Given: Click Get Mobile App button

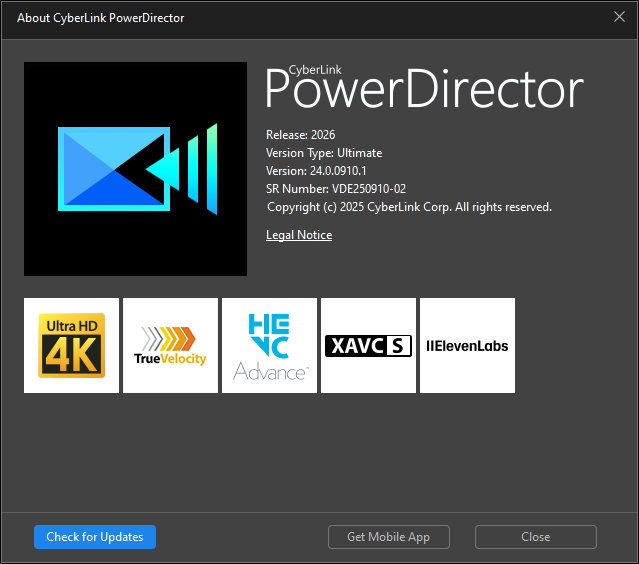Looking at the screenshot, I should point(389,537).
